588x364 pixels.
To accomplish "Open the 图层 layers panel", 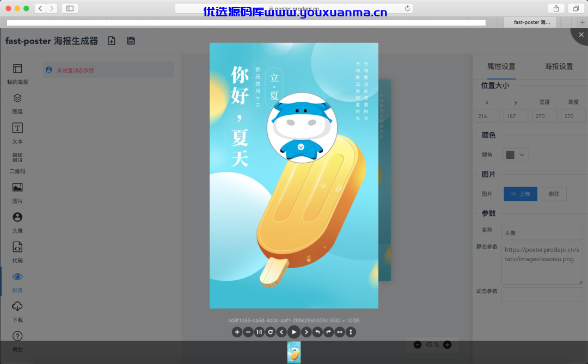I will coord(17,104).
